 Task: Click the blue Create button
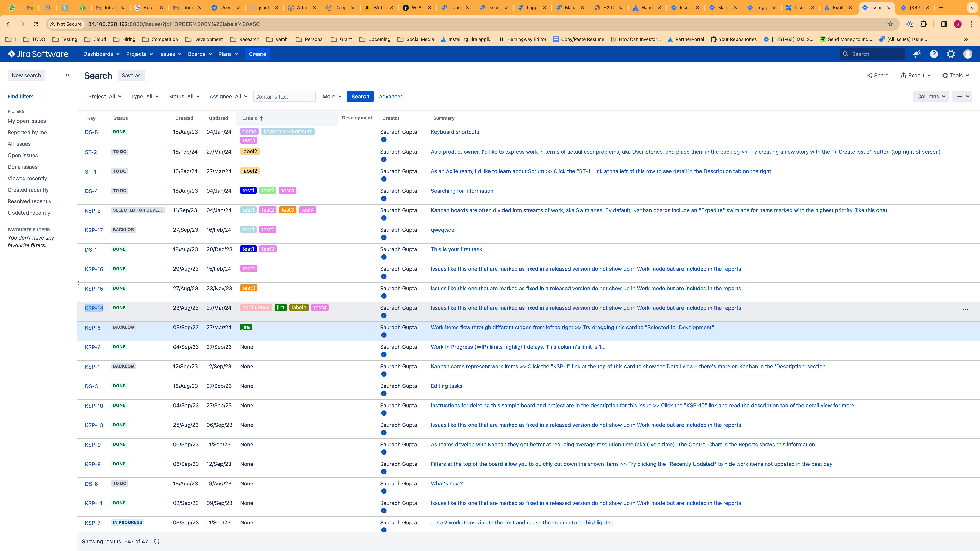[x=257, y=54]
